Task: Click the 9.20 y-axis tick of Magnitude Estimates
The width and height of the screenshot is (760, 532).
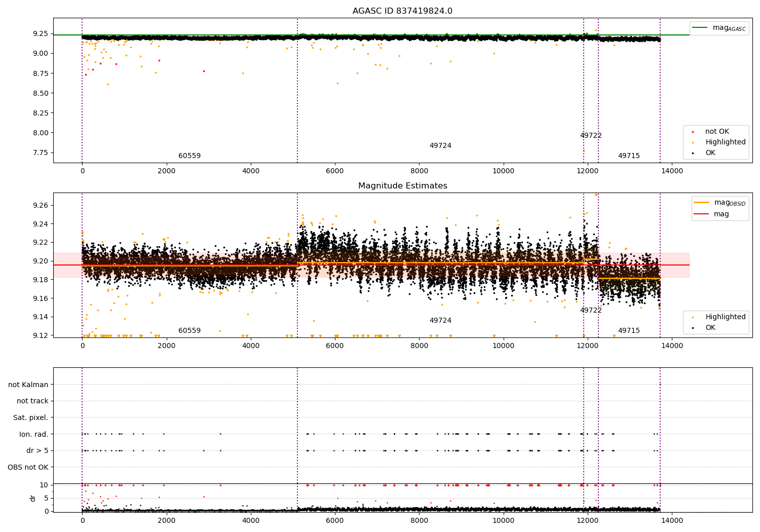Action: [40, 261]
